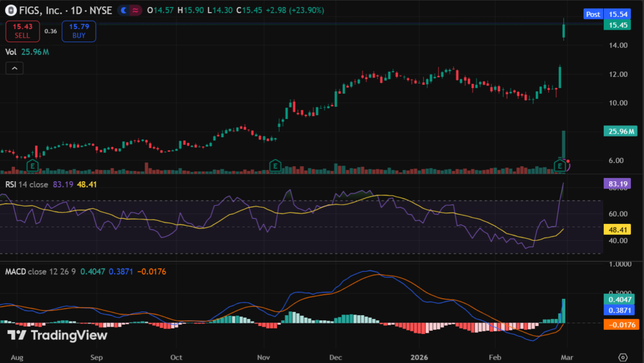Image resolution: width=644 pixels, height=363 pixels.
Task: Click the 15.45 current price label
Action: [x=614, y=25]
